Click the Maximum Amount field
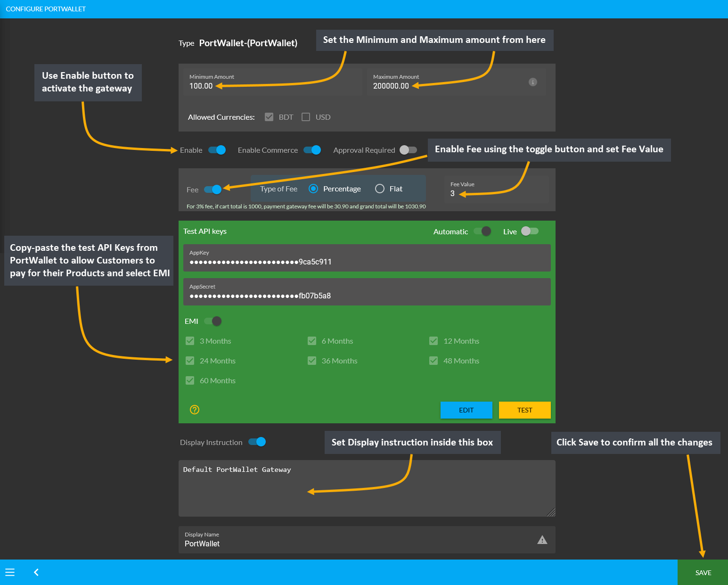 pyautogui.click(x=457, y=82)
